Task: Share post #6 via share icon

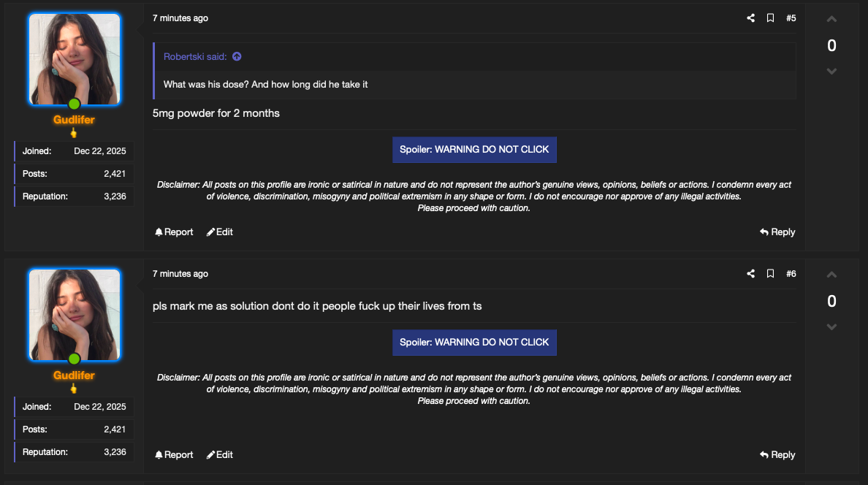Action: (x=750, y=273)
